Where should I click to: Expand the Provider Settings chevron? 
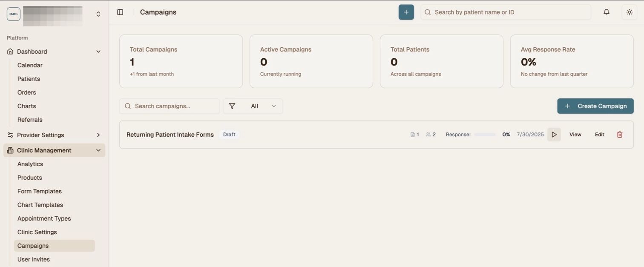98,135
